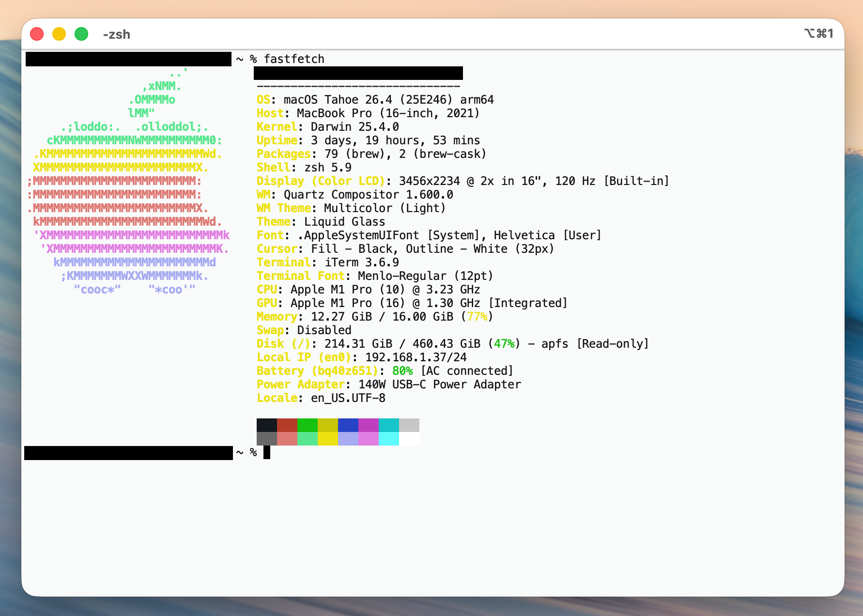Click the Shell 'zsh 5.9' line

pyautogui.click(x=304, y=168)
